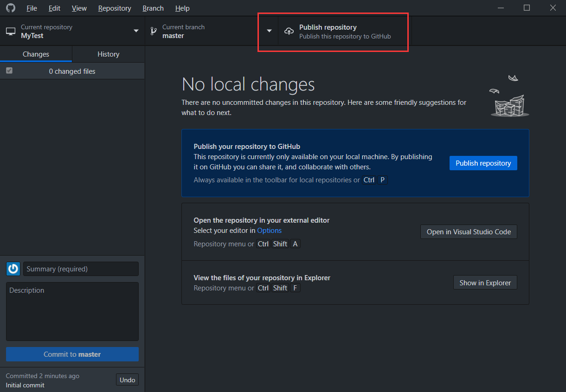Expand the Current repository MyTest dropdown

136,31
